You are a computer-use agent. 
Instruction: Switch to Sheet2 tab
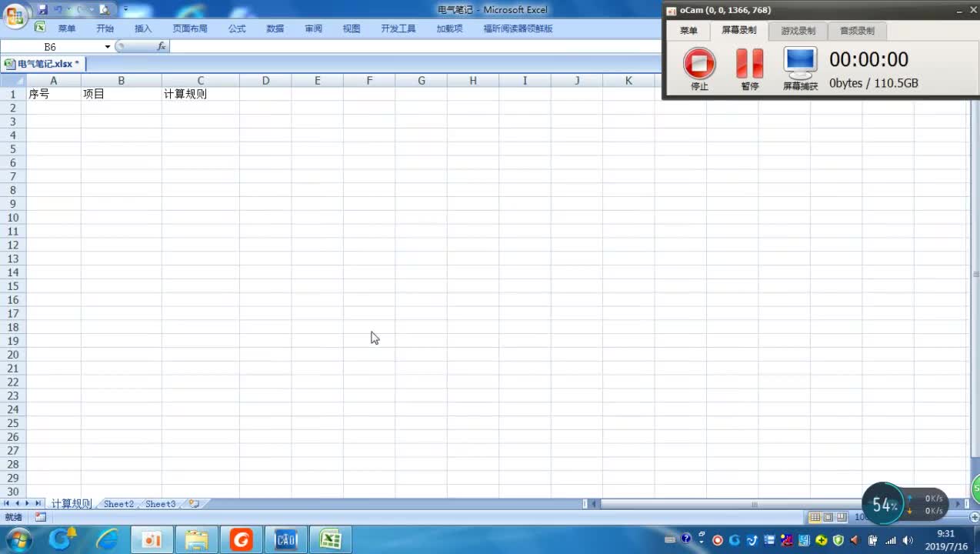118,504
